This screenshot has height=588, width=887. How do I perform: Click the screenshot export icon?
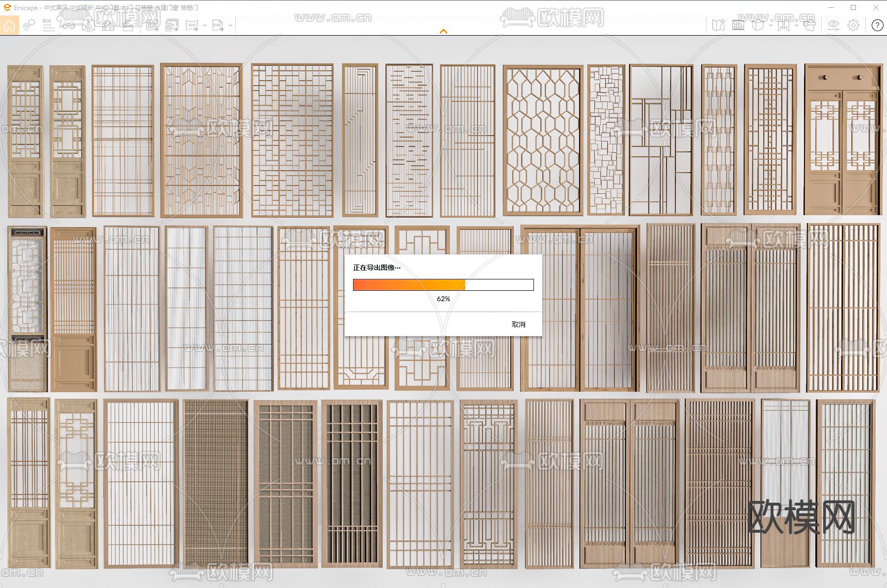152,25
